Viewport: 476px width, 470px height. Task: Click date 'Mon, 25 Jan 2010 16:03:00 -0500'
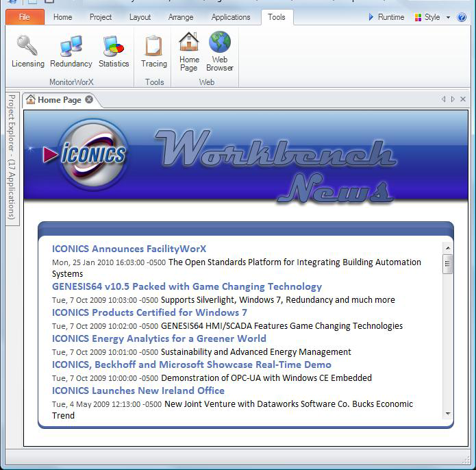109,262
